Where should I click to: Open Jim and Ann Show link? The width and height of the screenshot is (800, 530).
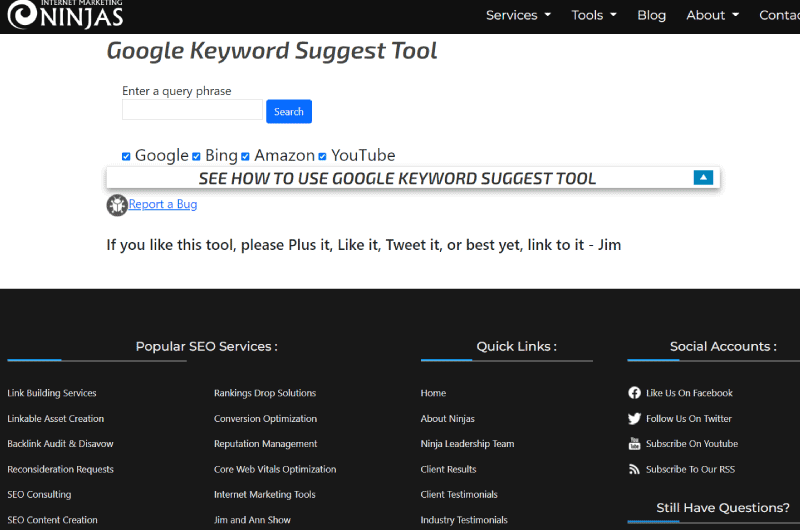pyautogui.click(x=252, y=520)
